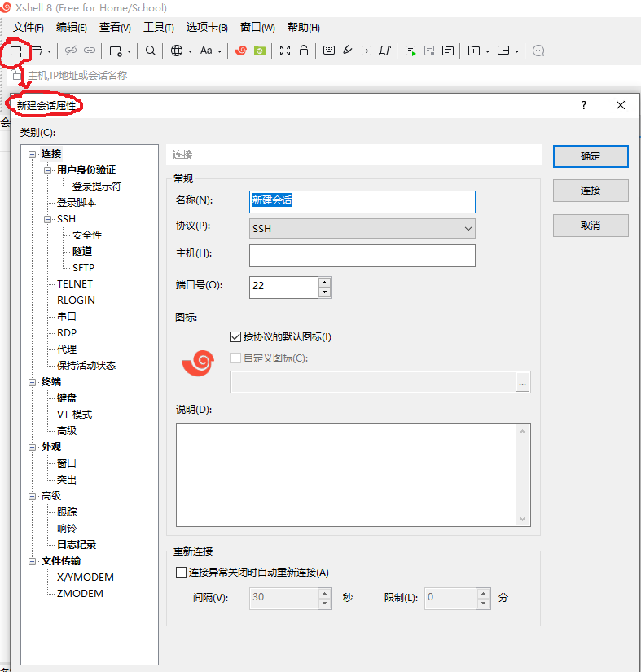The image size is (641, 672).
Task: Enable 连接异常关闭时自动重新连接 checkbox
Action: click(182, 573)
